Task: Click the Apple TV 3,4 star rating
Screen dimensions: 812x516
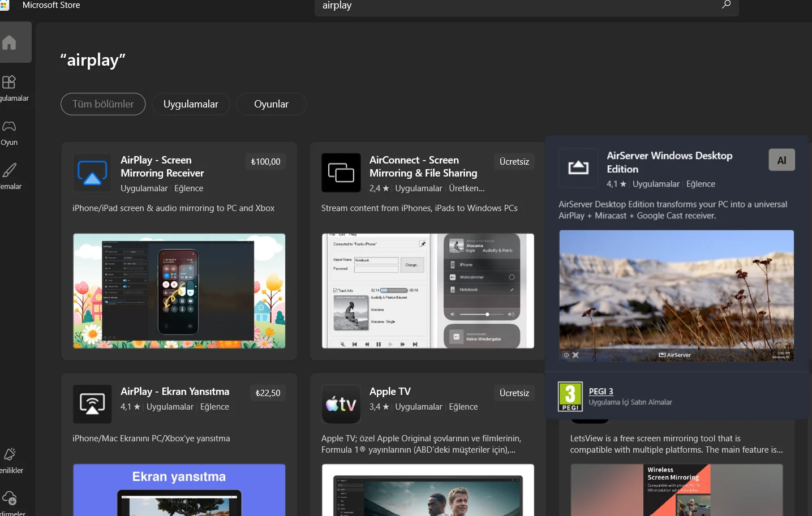Action: (379, 407)
